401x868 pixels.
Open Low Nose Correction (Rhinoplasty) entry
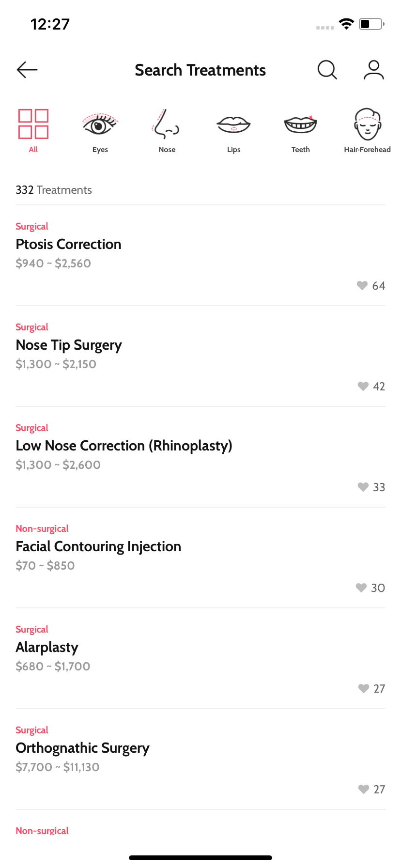pos(200,457)
